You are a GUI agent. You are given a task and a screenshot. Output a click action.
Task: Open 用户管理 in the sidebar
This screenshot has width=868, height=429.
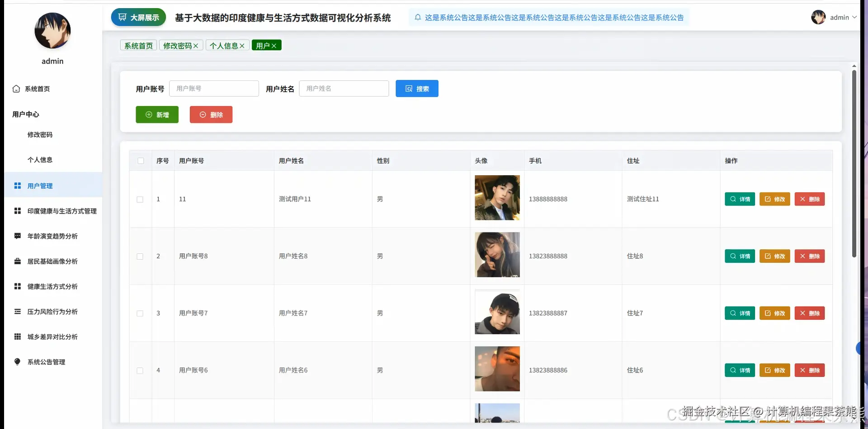(x=53, y=186)
